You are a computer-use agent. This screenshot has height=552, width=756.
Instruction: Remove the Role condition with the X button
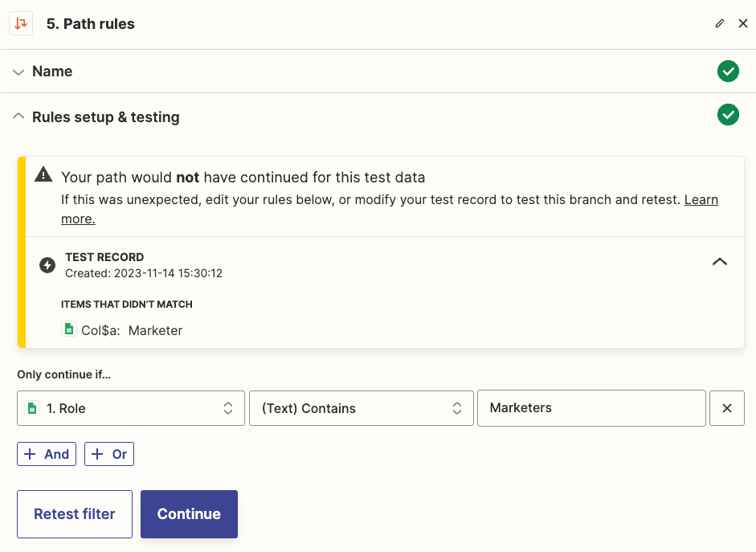click(726, 408)
